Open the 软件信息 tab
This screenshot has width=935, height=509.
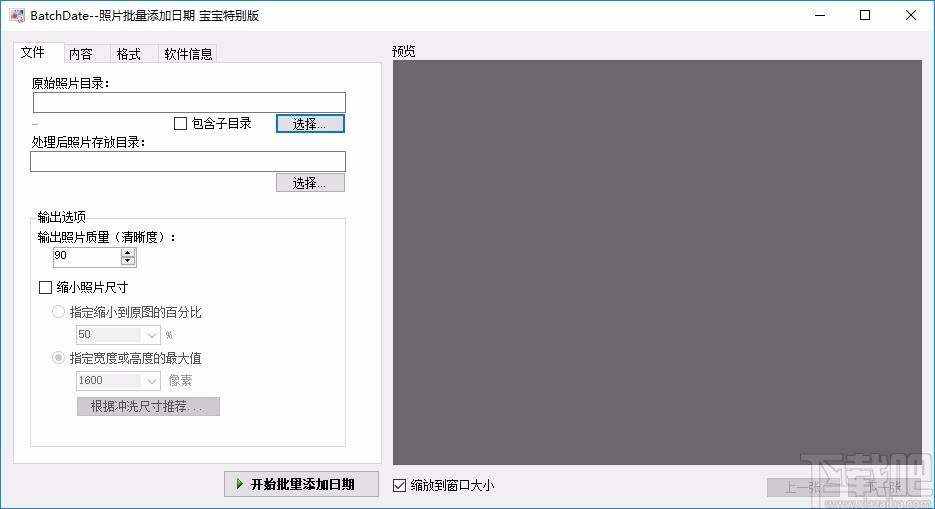[x=188, y=54]
